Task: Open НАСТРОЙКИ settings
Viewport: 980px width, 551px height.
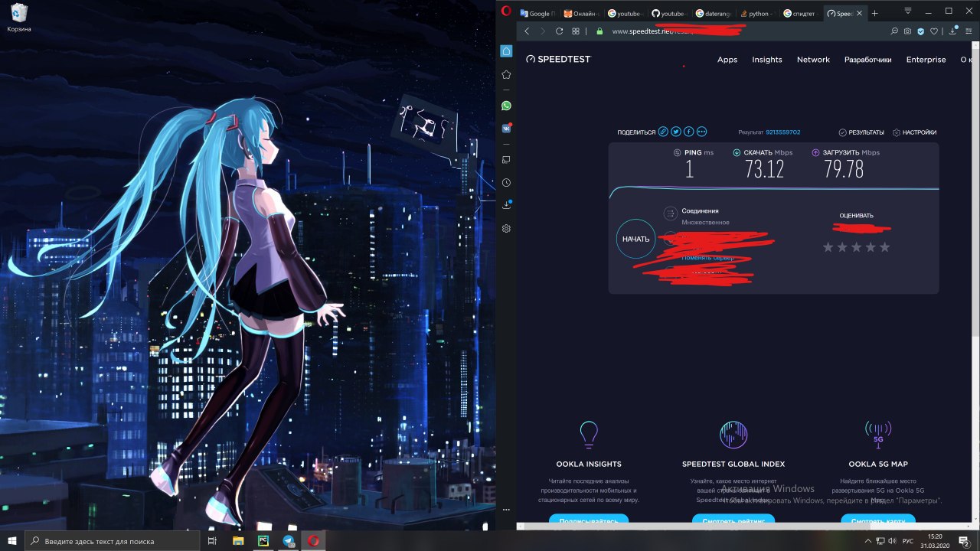Action: pos(915,132)
